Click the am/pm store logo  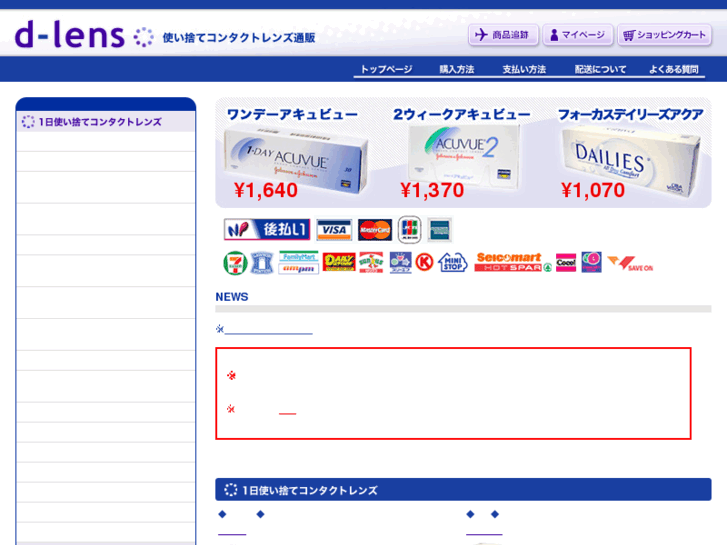click(299, 269)
